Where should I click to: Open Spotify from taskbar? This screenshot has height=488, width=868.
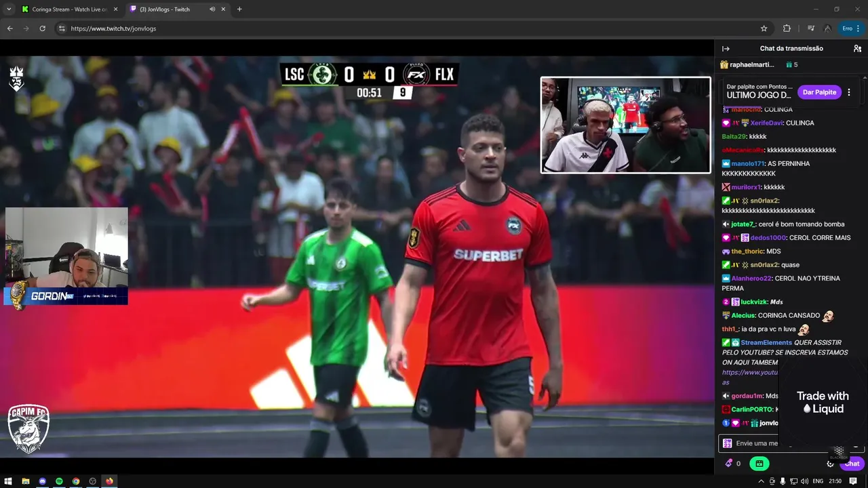[x=59, y=481]
